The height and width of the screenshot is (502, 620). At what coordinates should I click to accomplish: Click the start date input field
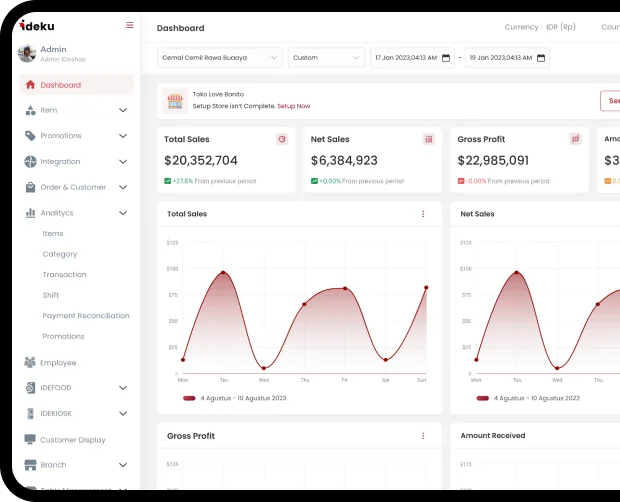coord(412,58)
